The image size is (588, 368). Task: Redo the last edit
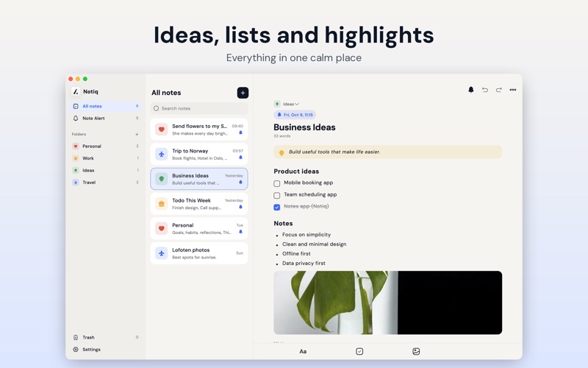click(499, 90)
